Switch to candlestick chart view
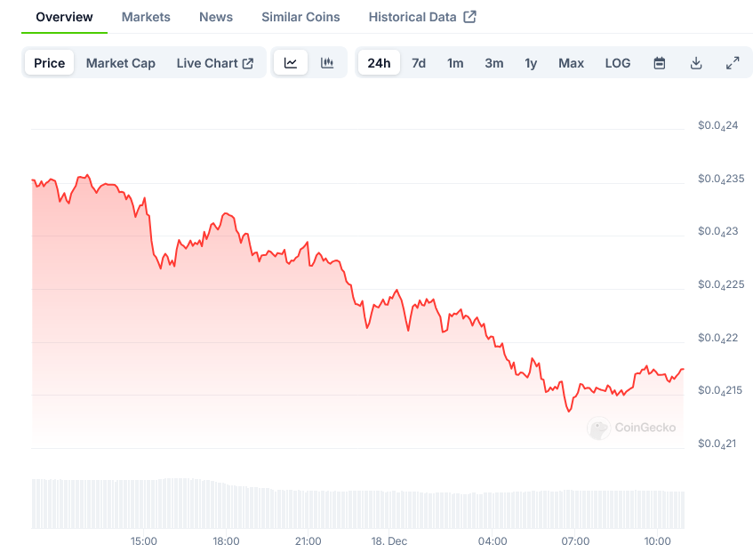 point(327,63)
